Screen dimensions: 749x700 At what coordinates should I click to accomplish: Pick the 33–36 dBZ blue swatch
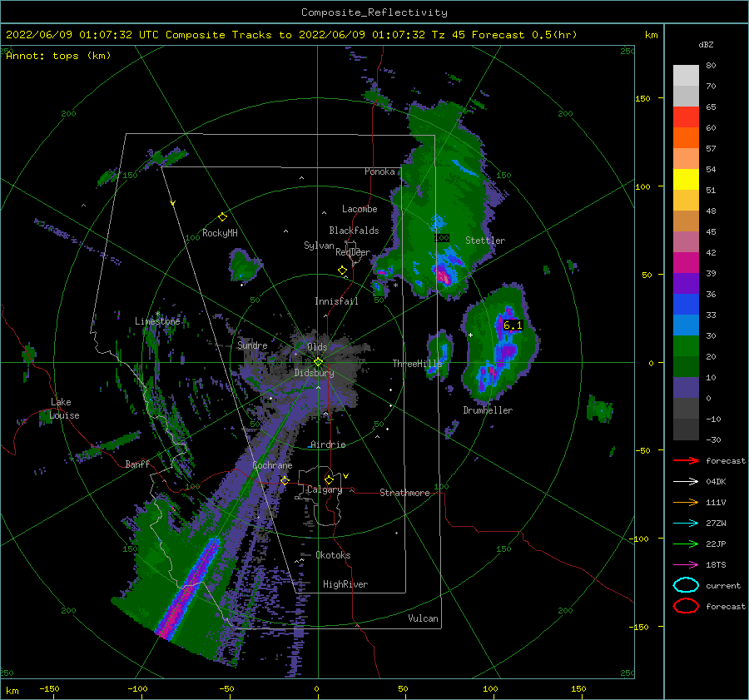pos(686,304)
